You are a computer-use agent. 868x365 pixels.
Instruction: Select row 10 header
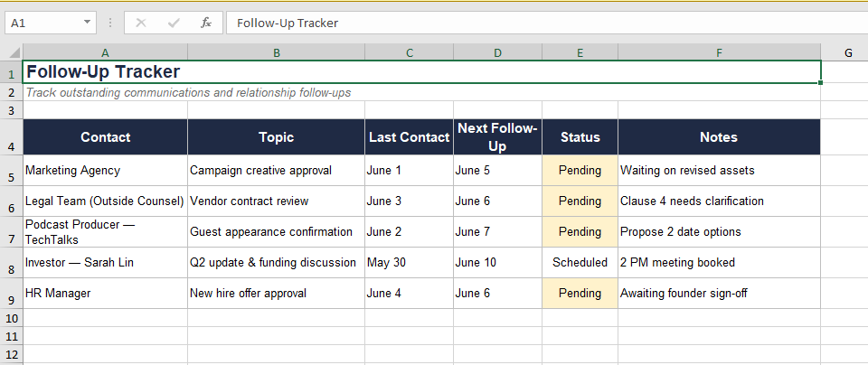(x=12, y=318)
